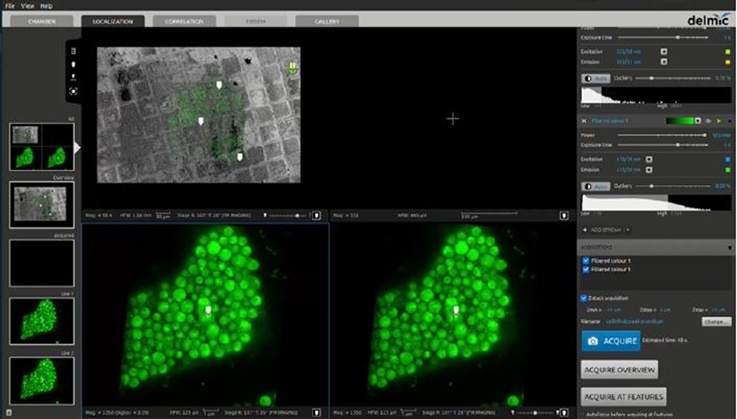Remove the Filtered colour 1 stream with X icon
The width and height of the screenshot is (737, 419).
click(x=584, y=121)
